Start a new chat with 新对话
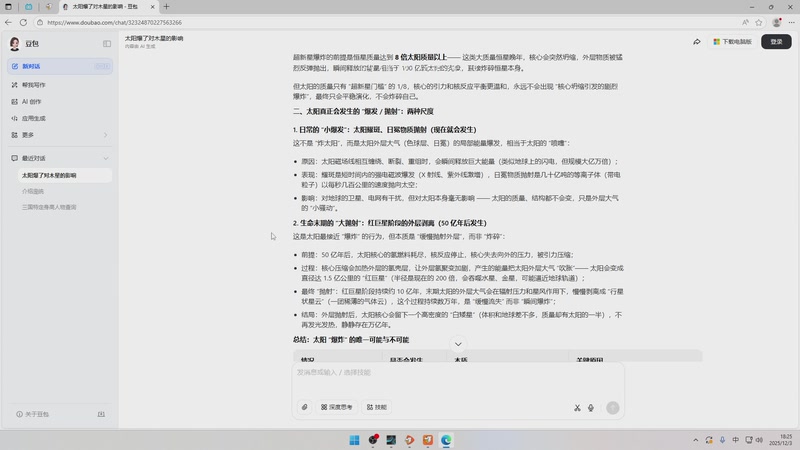 60,66
